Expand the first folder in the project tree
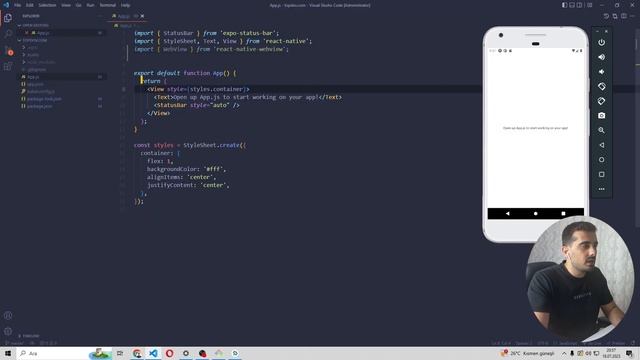This screenshot has height=360, width=640. click(30, 47)
